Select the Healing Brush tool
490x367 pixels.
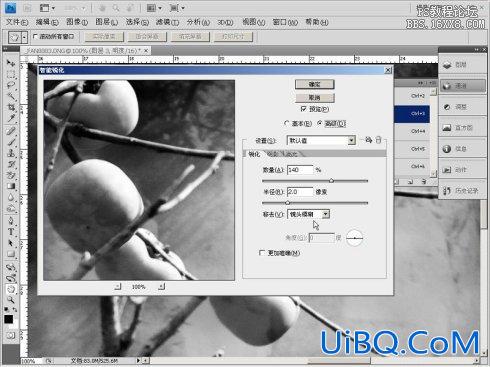[11, 131]
